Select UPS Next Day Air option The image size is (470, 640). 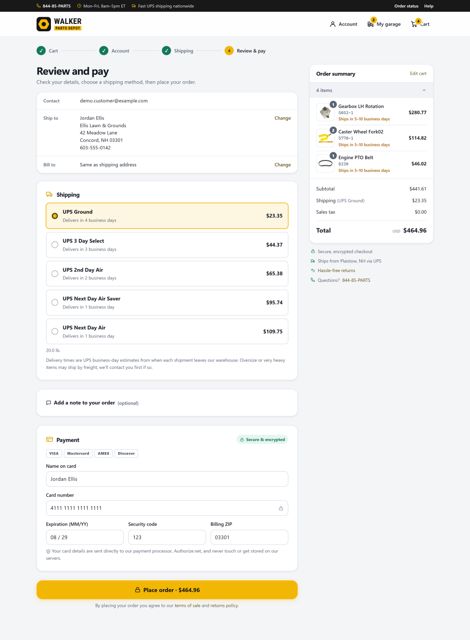pyautogui.click(x=167, y=331)
